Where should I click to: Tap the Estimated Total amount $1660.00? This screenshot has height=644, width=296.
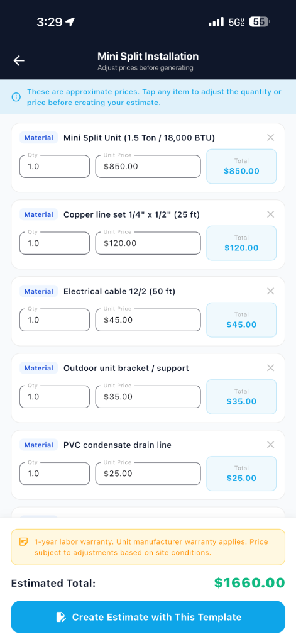(249, 583)
